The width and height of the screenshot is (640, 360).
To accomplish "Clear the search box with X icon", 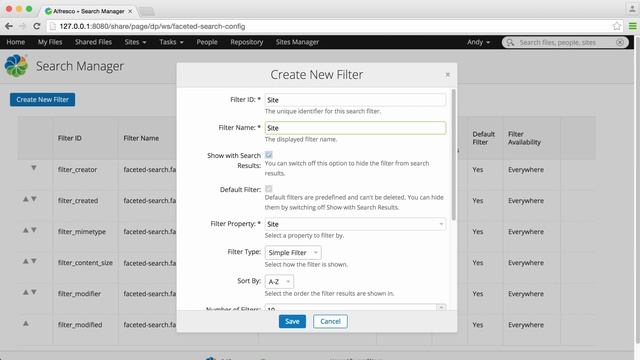I will [x=620, y=42].
